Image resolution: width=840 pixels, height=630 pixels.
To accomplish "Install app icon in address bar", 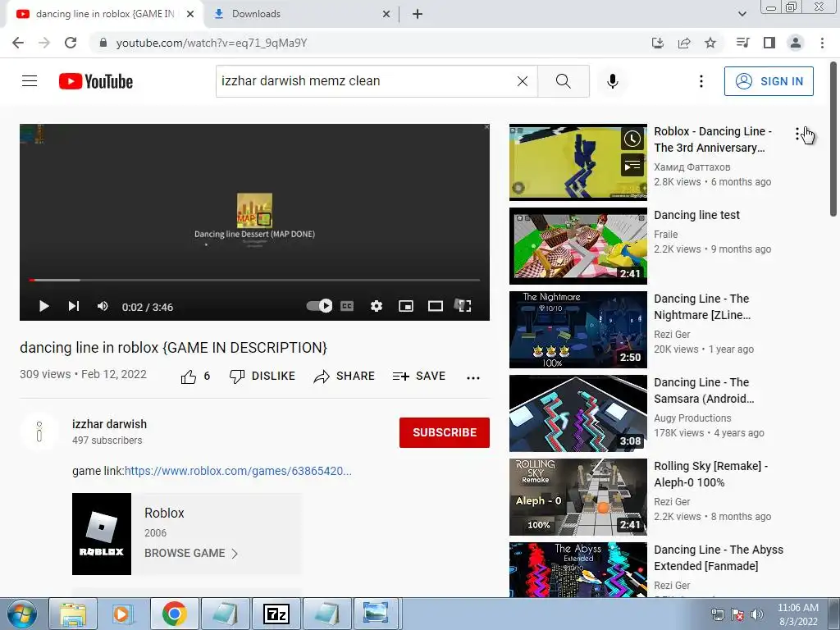I will (x=657, y=43).
